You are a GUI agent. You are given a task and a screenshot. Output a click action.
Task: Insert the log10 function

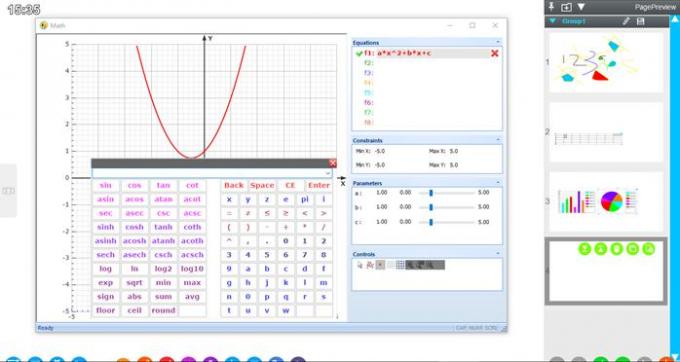[x=192, y=269]
